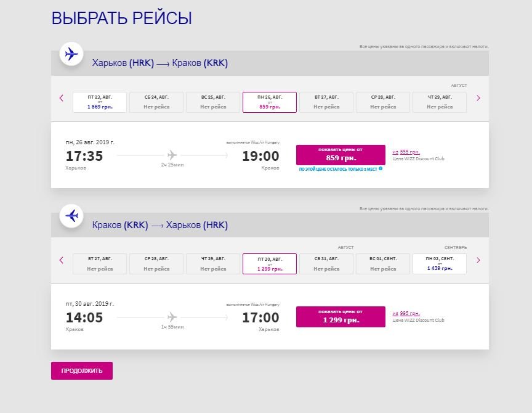
Task: Show earlier dates for Краков–Харьков flight
Action: (61, 260)
